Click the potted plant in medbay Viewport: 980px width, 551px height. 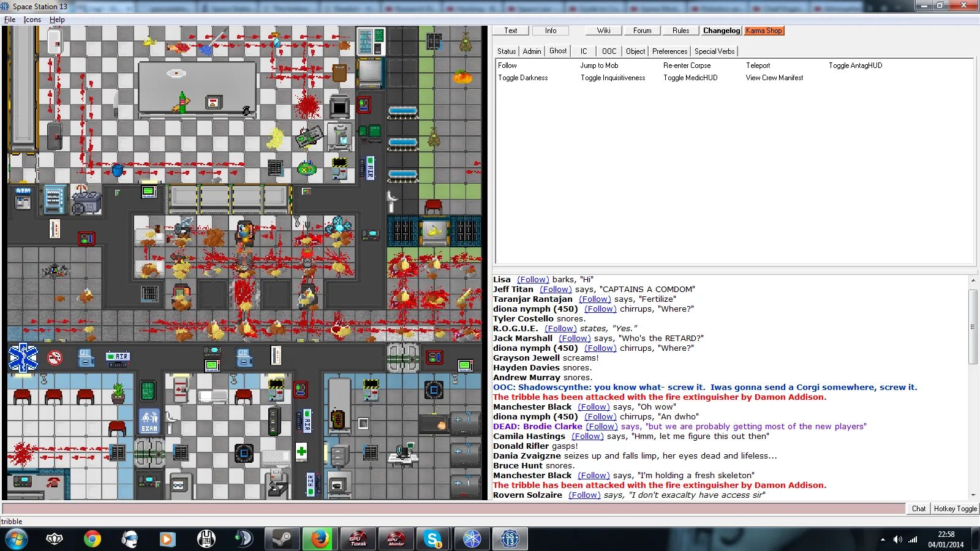tap(118, 392)
